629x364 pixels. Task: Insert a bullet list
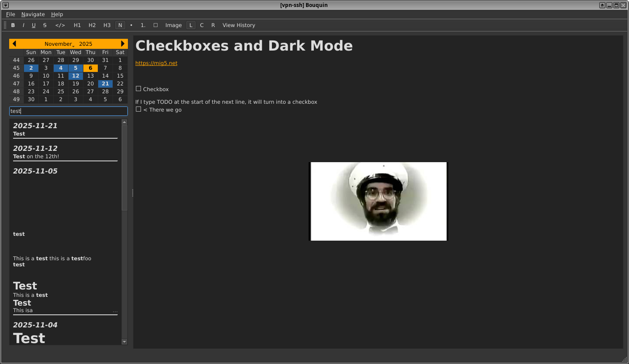coord(131,25)
